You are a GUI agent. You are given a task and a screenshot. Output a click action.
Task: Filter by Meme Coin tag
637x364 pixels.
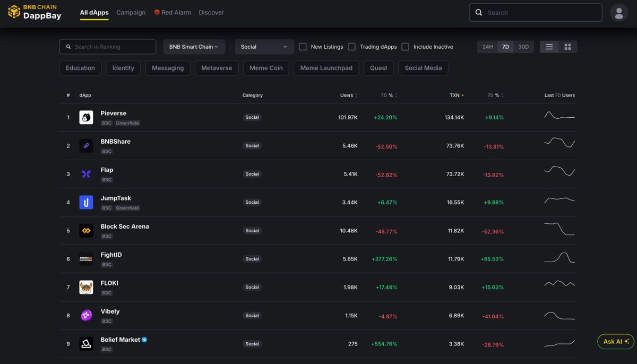point(266,68)
